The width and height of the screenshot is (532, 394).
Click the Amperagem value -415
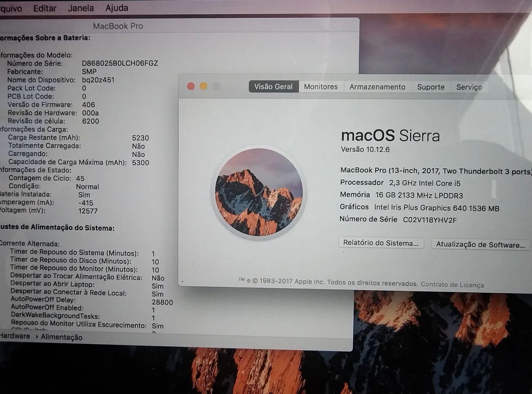pyautogui.click(x=86, y=203)
